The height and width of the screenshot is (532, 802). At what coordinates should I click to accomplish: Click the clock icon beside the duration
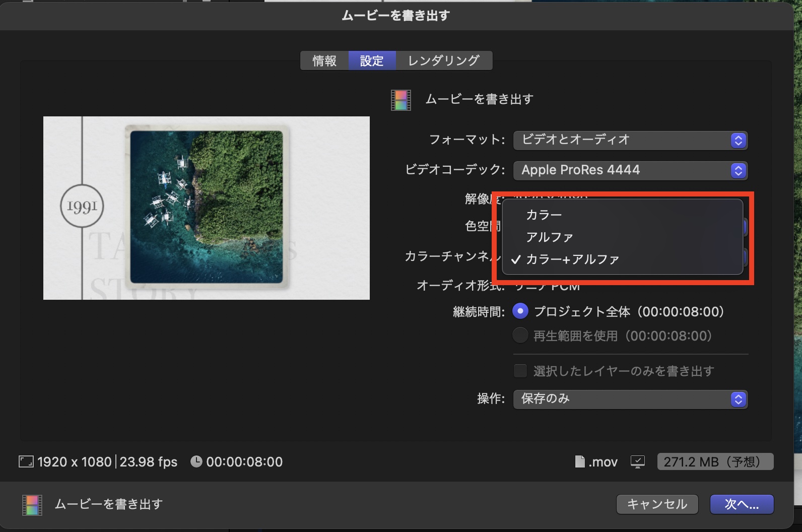coord(196,461)
